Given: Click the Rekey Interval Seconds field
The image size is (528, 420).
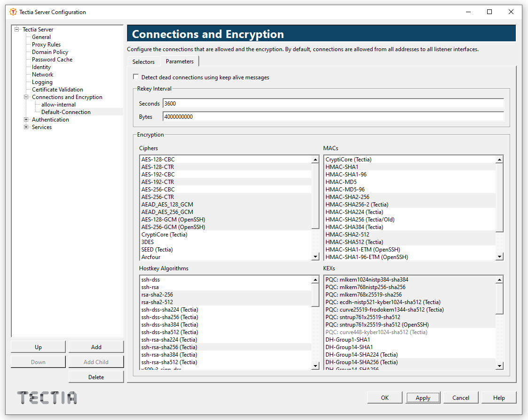Looking at the screenshot, I should (333, 104).
